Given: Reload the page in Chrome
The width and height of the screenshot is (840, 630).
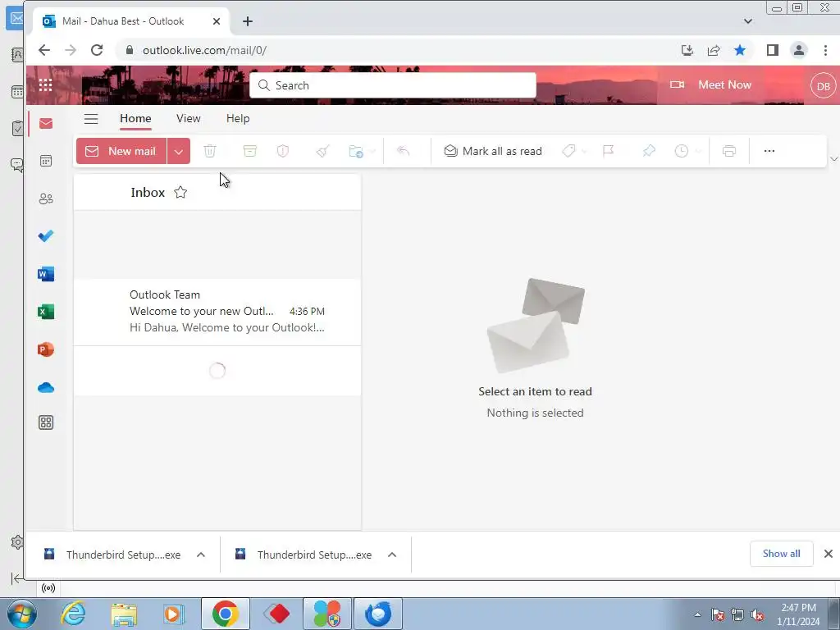Looking at the screenshot, I should coord(97,50).
